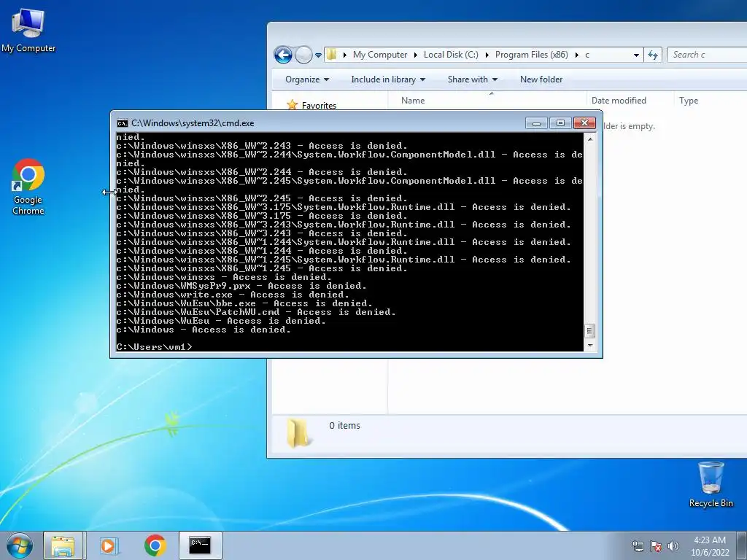Expand the arrow after My Computer breadcrumb
Image resolution: width=747 pixels, height=560 pixels.
pyautogui.click(x=415, y=55)
